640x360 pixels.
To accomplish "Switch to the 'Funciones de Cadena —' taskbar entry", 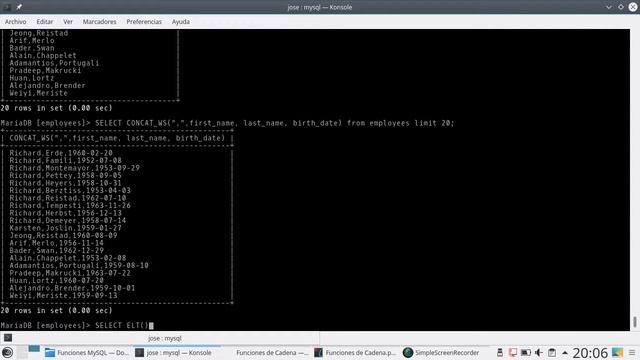I will tap(267, 353).
